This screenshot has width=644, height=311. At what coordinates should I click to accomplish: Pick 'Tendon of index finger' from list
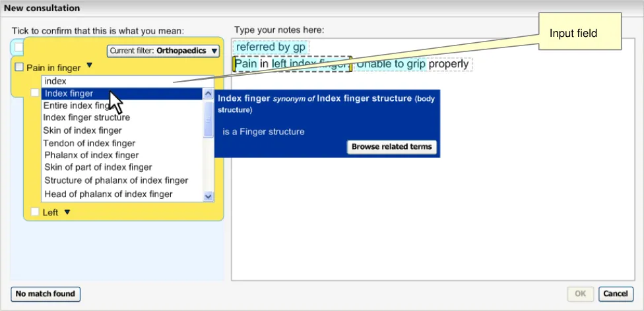click(89, 143)
